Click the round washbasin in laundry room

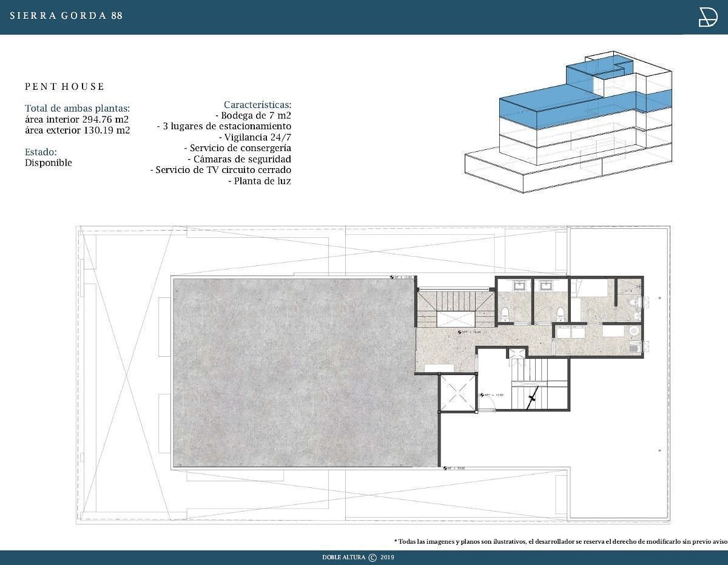[634, 331]
